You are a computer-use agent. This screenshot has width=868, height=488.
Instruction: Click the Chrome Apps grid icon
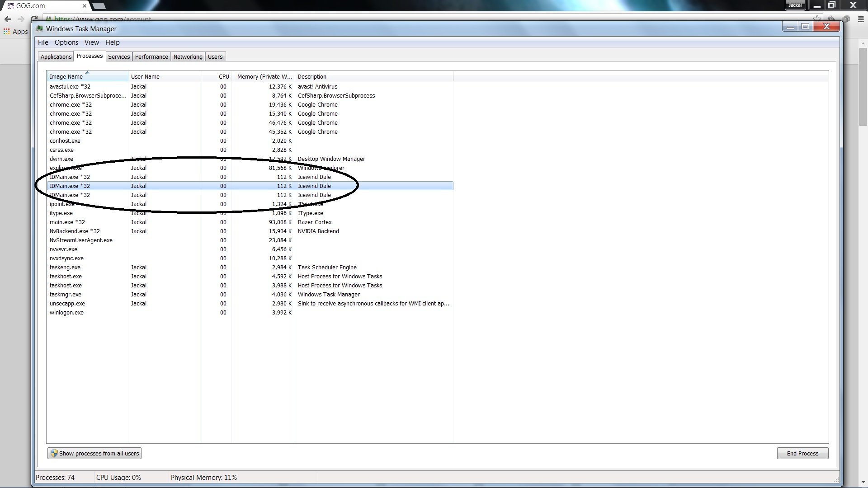[x=6, y=32]
